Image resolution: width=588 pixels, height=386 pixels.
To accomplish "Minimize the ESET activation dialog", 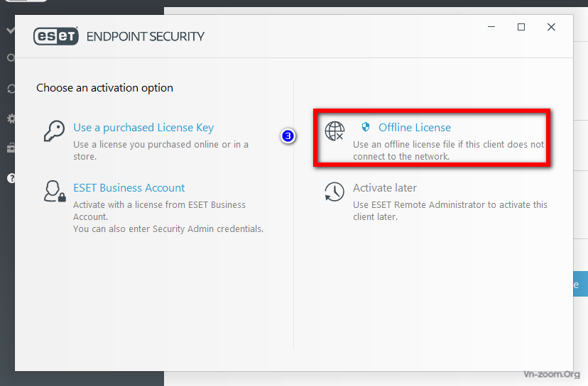I will click(491, 27).
